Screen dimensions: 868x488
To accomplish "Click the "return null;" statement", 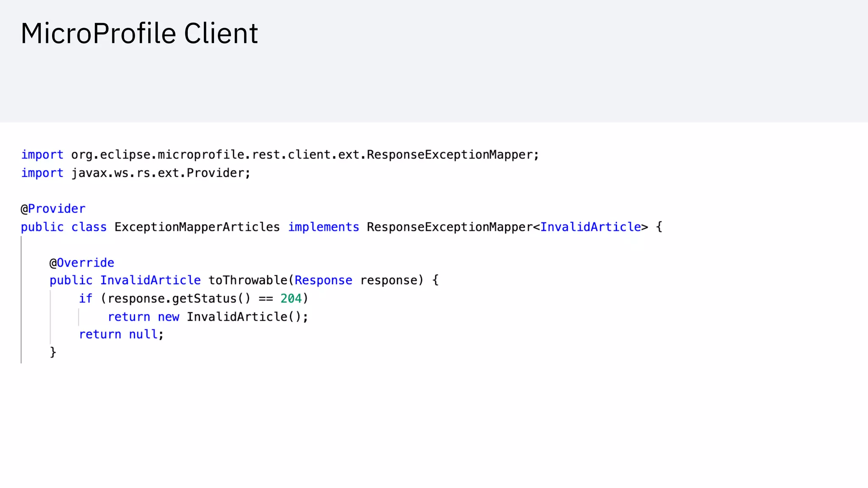I will [x=121, y=335].
